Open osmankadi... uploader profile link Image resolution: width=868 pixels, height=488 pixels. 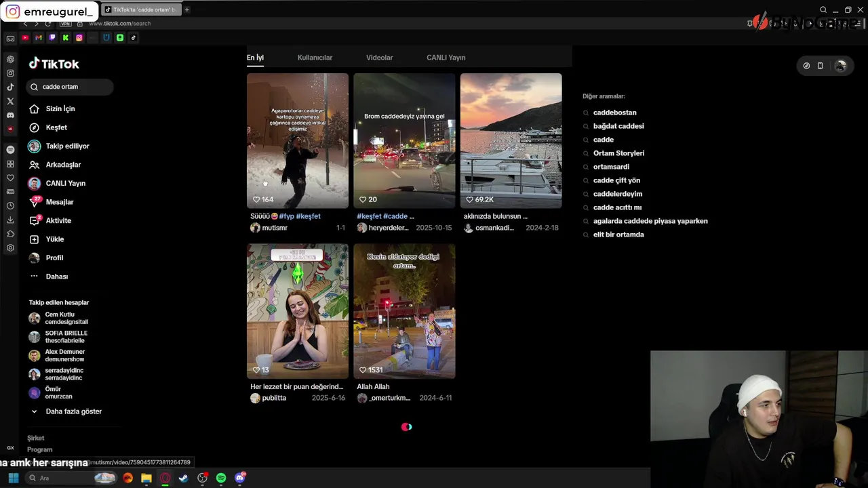coord(489,228)
